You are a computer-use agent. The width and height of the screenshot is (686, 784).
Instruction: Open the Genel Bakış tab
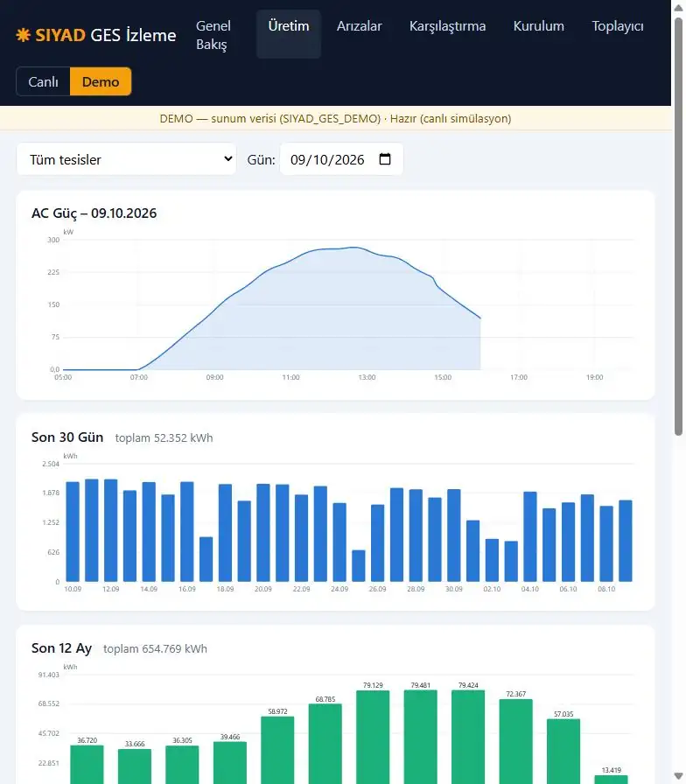coord(213,35)
